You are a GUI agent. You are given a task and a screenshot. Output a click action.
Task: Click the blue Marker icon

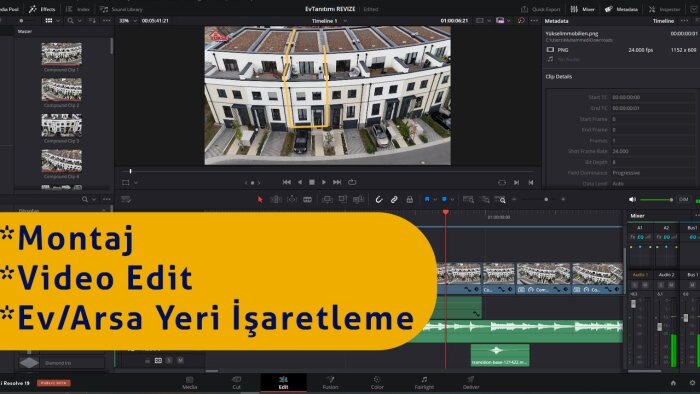444,199
